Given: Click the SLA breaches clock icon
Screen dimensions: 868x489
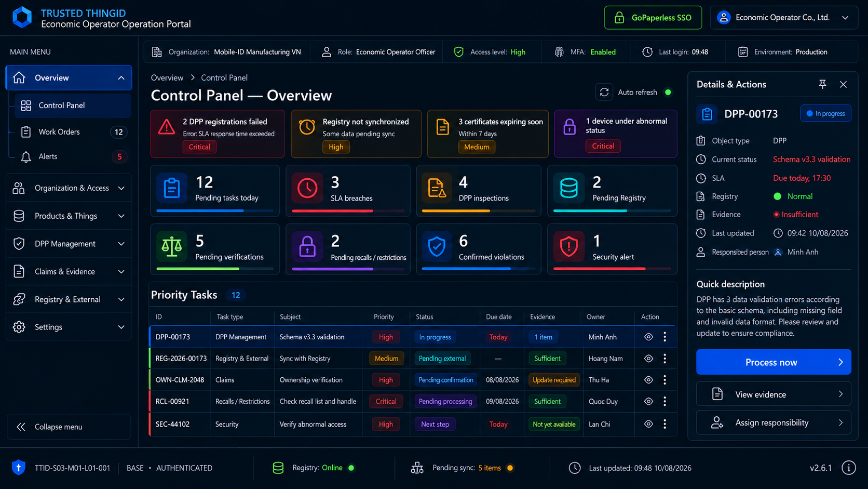Looking at the screenshot, I should tap(307, 188).
